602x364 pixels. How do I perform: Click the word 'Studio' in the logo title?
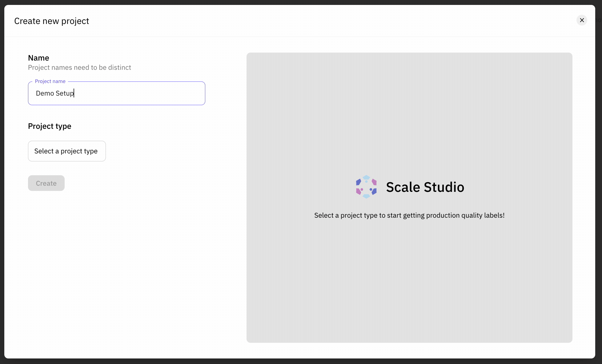444,187
